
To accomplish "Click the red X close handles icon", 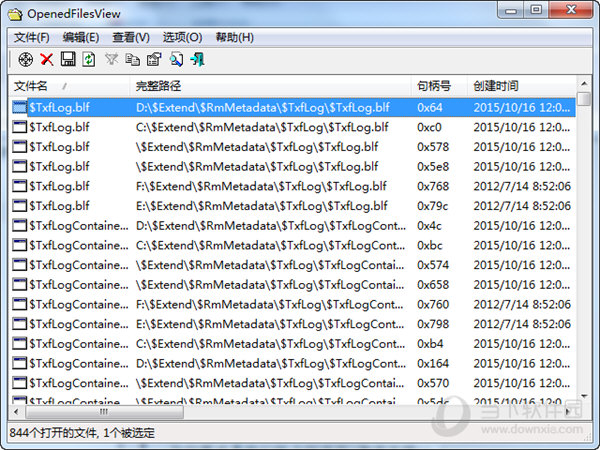I will click(47, 59).
